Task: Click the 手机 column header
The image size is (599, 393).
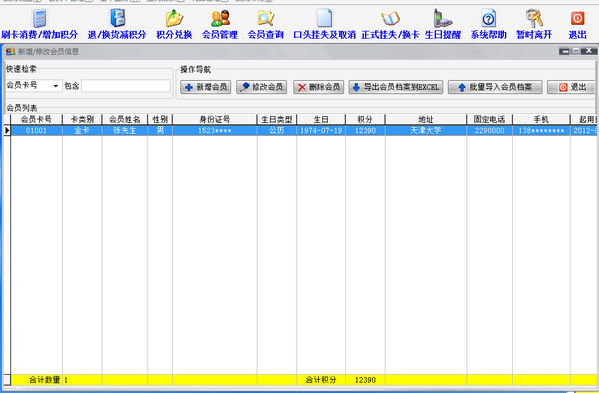Action: coord(541,120)
